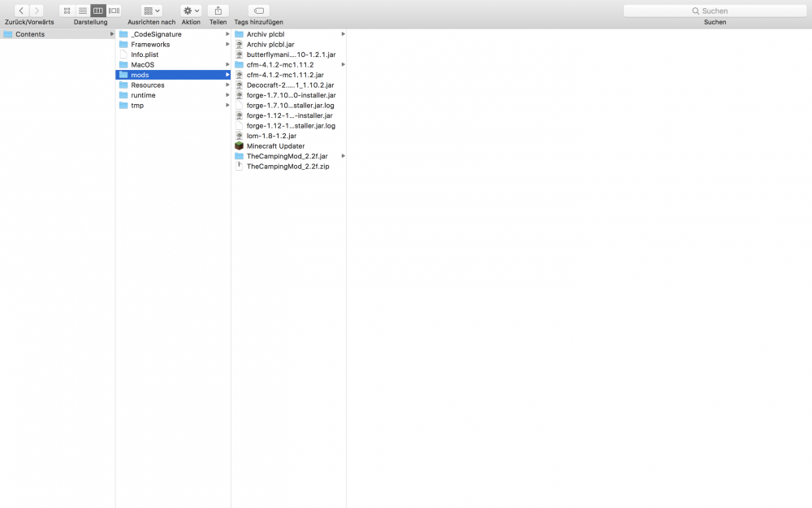812x508 pixels.
Task: Click the Teilen share icon
Action: tap(218, 11)
